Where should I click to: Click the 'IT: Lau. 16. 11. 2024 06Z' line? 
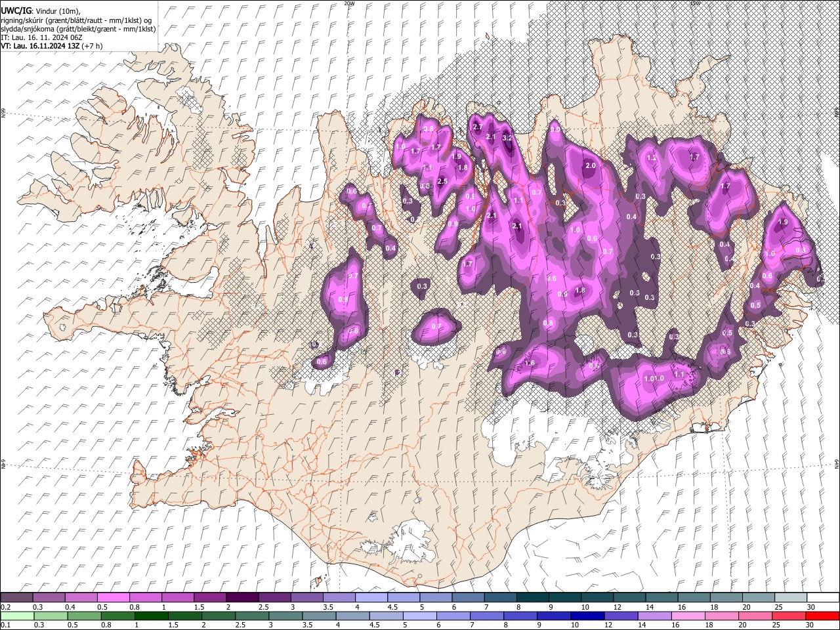click(42, 37)
